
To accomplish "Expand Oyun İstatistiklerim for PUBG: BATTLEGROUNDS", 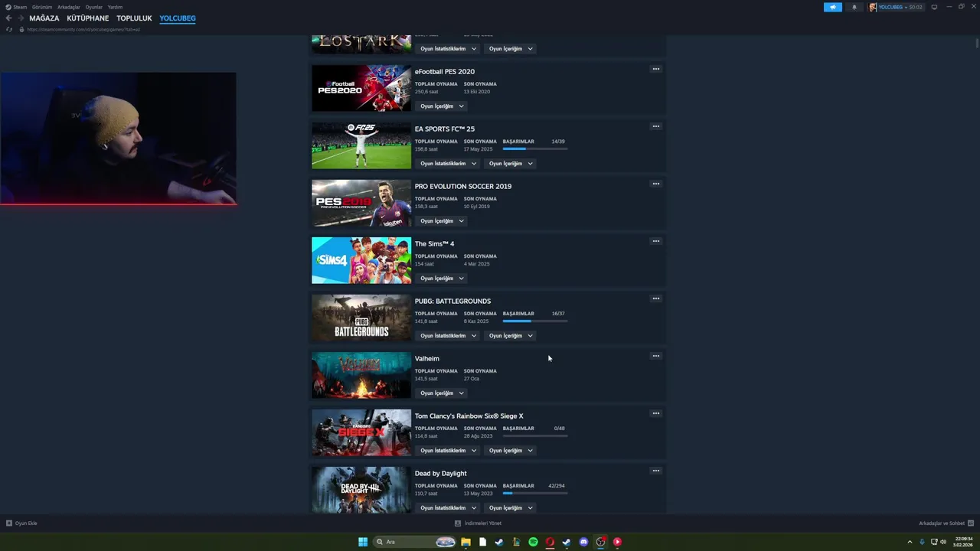I will click(x=448, y=336).
